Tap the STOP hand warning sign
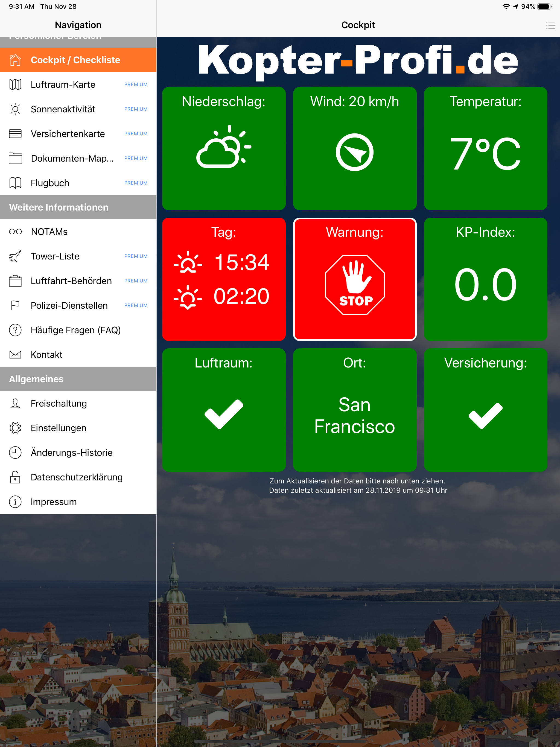This screenshot has width=560, height=747. [355, 285]
